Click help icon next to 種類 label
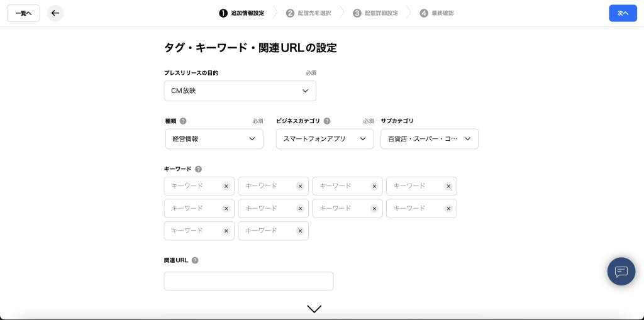The width and height of the screenshot is (644, 320). coord(183,121)
